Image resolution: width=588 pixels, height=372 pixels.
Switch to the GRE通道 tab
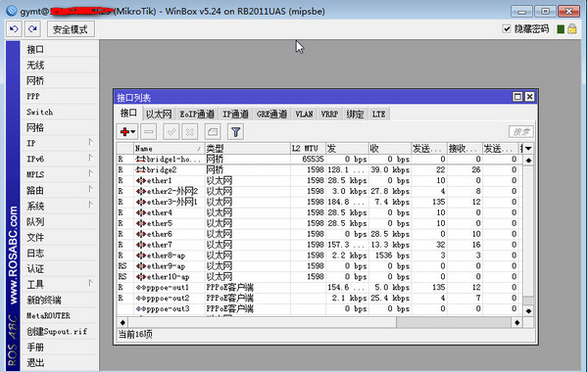click(x=271, y=115)
